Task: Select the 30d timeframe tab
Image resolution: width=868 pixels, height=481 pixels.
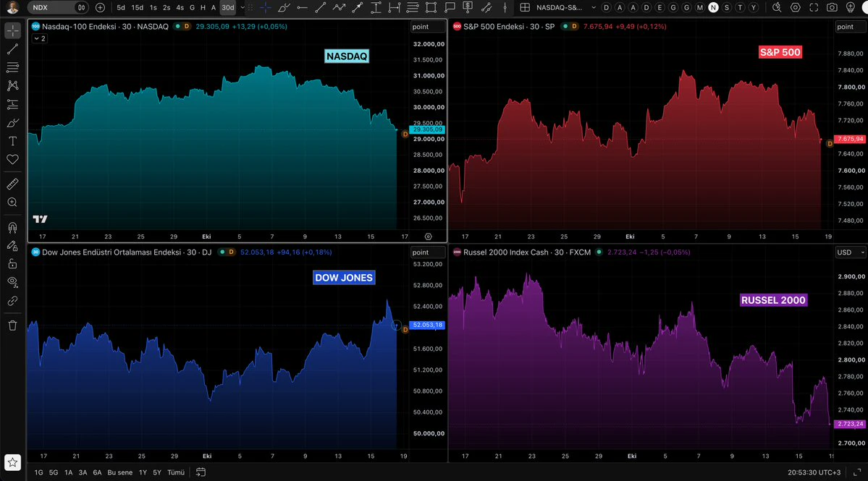Action: tap(227, 8)
